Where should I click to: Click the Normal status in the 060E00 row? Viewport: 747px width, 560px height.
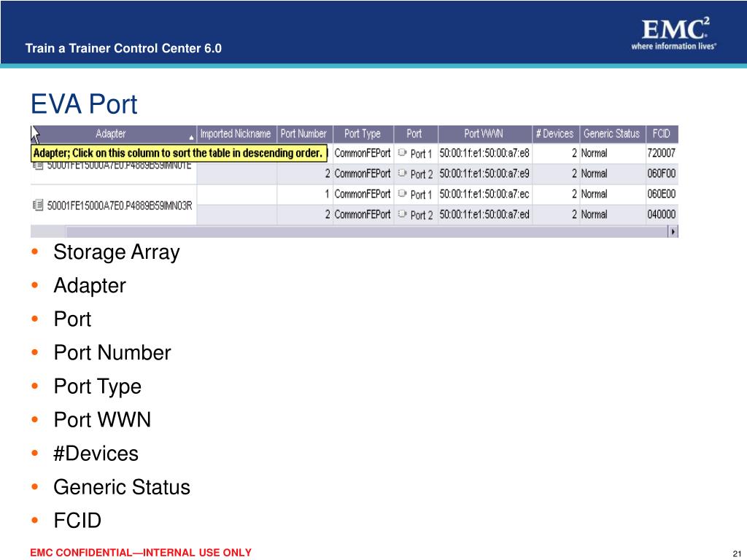[594, 194]
